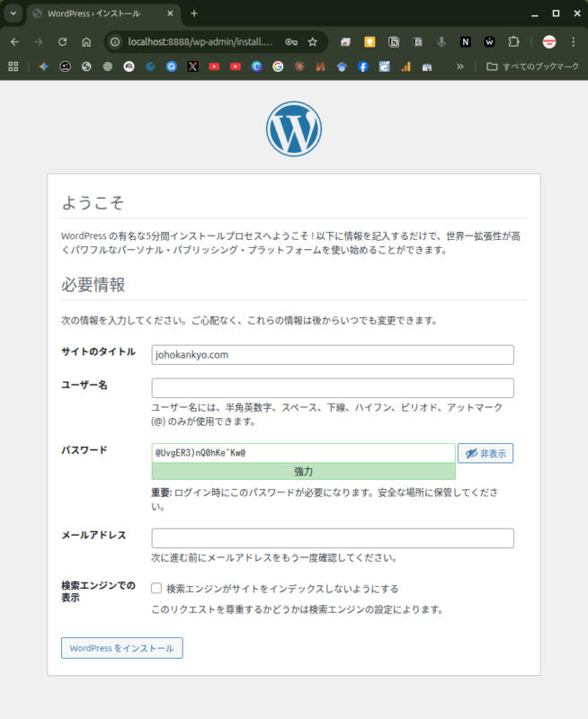Image resolution: width=588 pixels, height=719 pixels.
Task: Click the 強力 password strength bar
Action: pos(304,471)
